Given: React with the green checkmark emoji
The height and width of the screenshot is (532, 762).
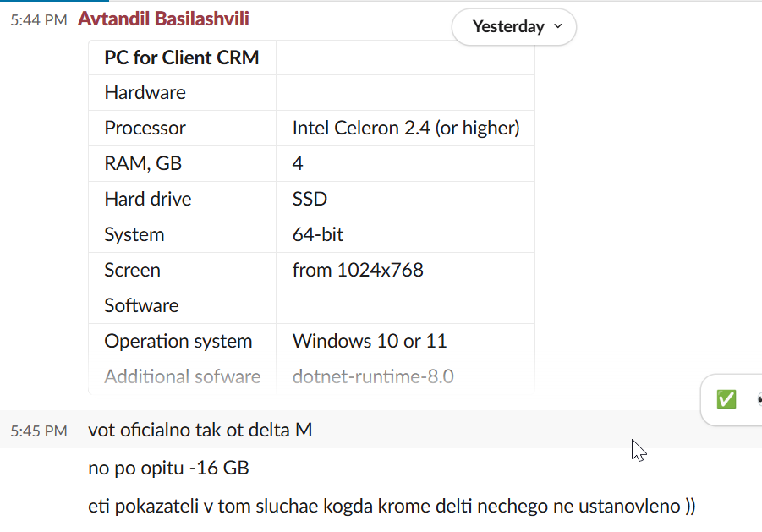Looking at the screenshot, I should tap(726, 399).
